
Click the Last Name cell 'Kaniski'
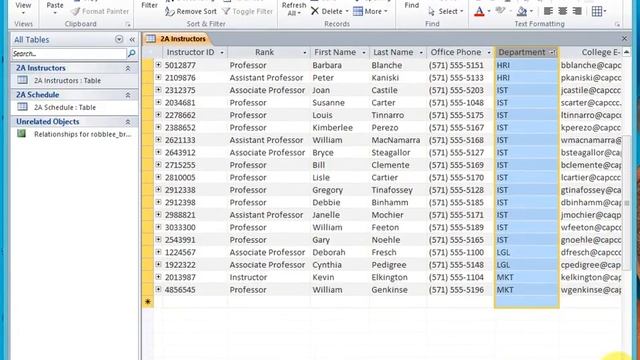[398, 78]
